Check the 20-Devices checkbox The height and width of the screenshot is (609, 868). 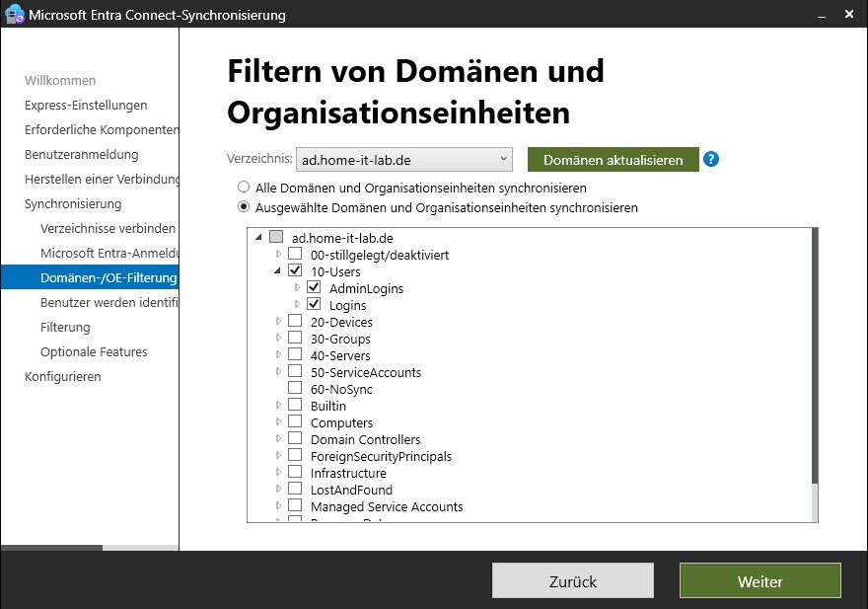[x=295, y=321]
